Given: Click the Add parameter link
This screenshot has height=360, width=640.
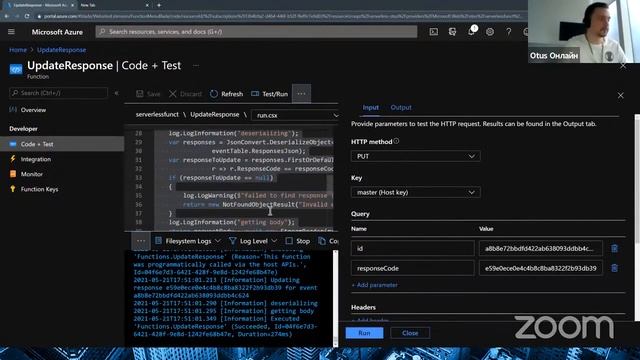Looking at the screenshot, I should [374, 285].
